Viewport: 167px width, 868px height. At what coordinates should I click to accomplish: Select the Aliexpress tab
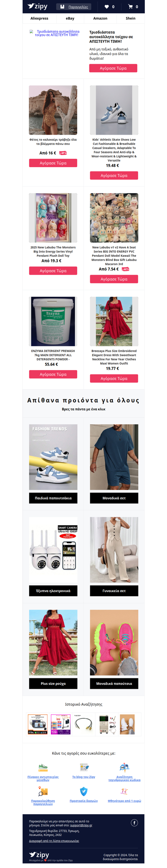pyautogui.click(x=39, y=18)
